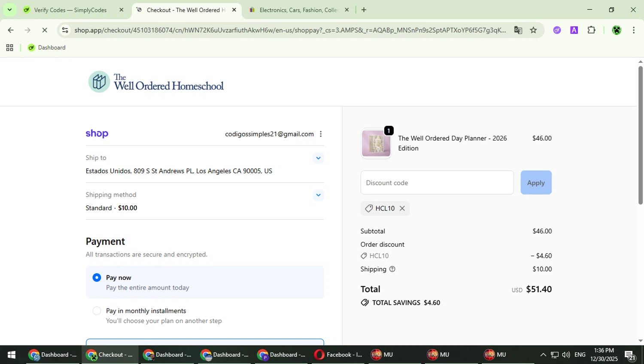Click the Shop logo
This screenshot has width=644, height=364.
coord(97,134)
